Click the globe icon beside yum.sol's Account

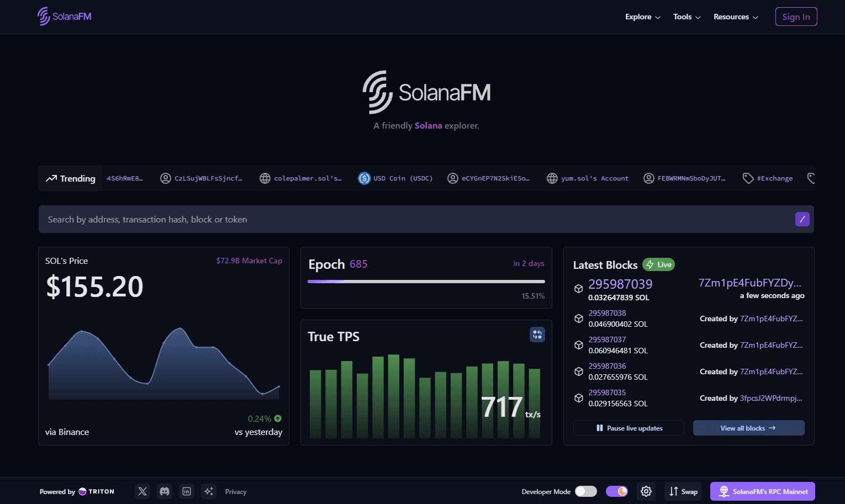tap(552, 178)
